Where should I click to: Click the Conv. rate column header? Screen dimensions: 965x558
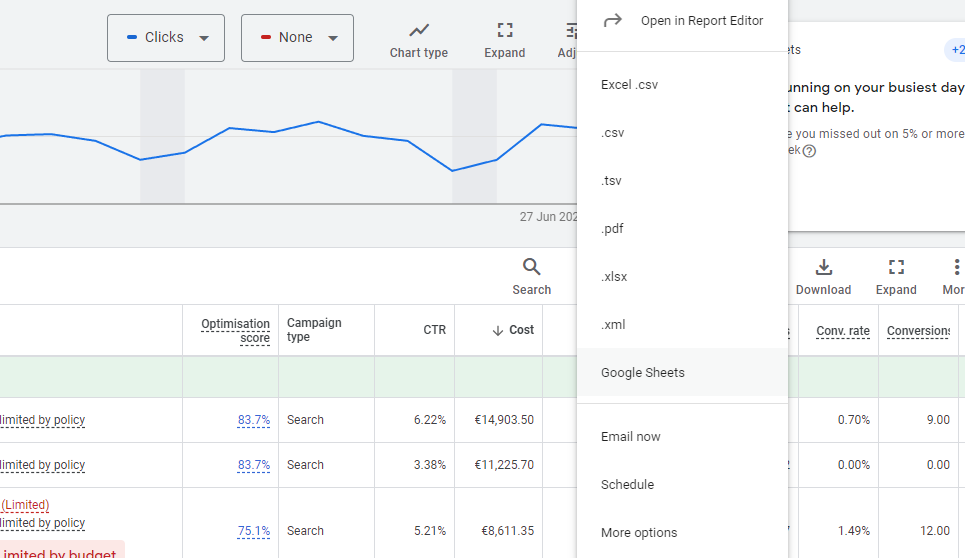click(843, 331)
